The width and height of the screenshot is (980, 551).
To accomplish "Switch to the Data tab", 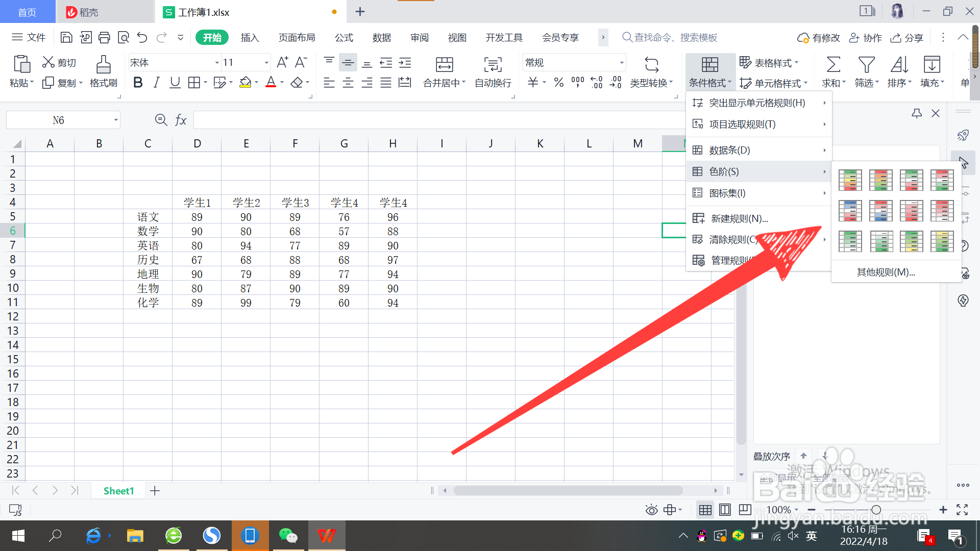I will [x=382, y=38].
